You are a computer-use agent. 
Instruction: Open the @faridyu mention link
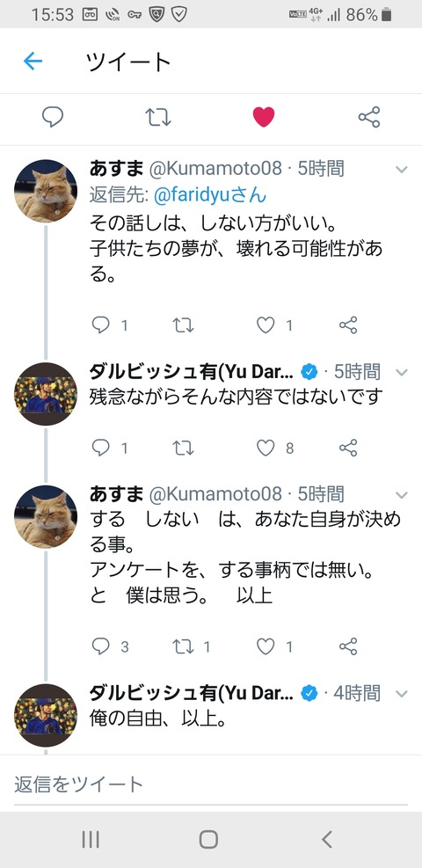(x=209, y=194)
